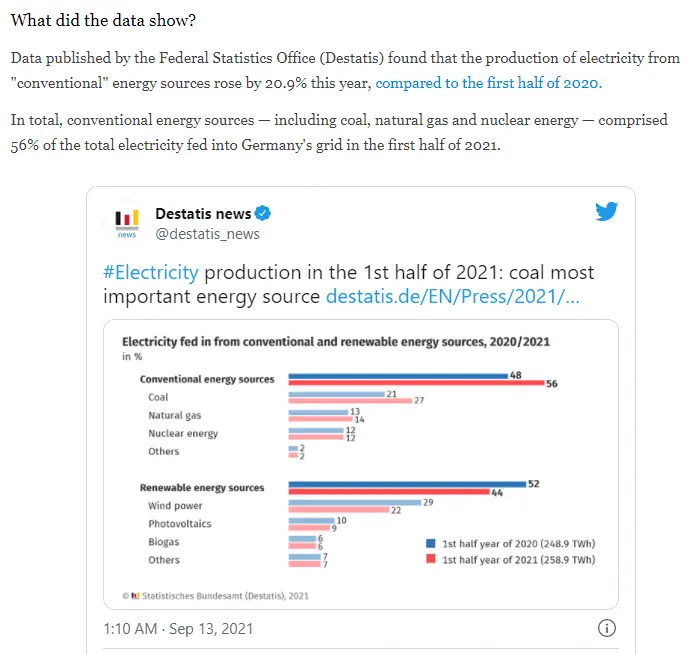Click the @destatis_news handle

point(207,234)
